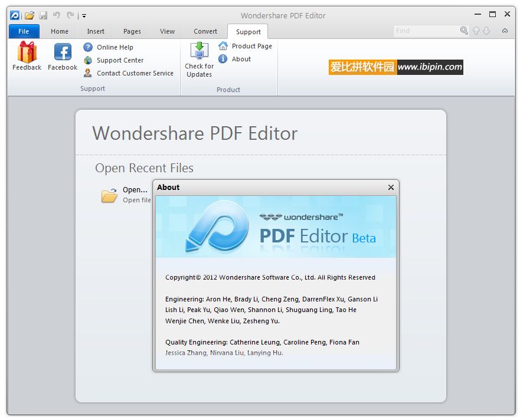Viewport: 520px width, 420px height.
Task: Open the Facebook page icon
Action: point(63,52)
